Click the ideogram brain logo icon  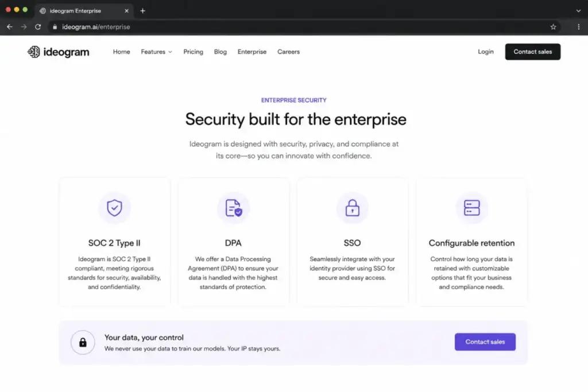(33, 52)
